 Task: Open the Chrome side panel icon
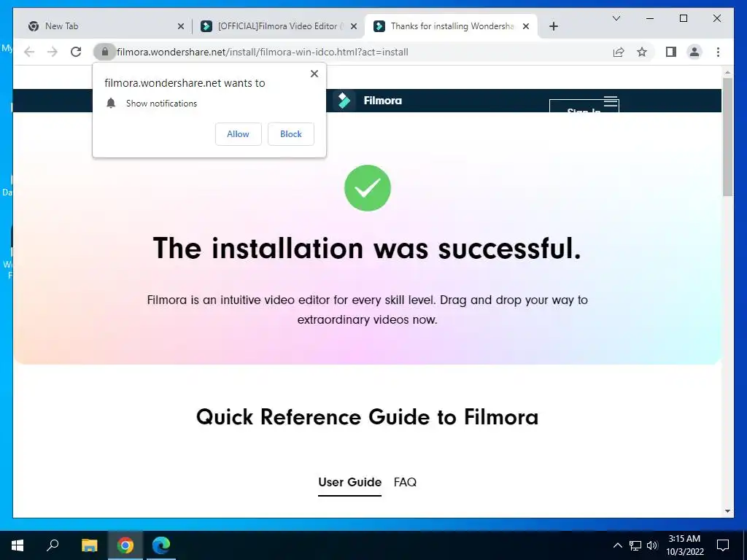(x=671, y=52)
